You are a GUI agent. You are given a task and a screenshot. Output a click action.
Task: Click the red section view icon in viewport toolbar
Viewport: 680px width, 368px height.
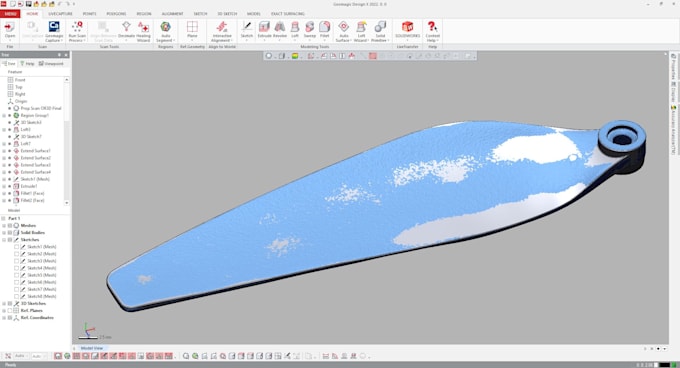[x=373, y=56]
